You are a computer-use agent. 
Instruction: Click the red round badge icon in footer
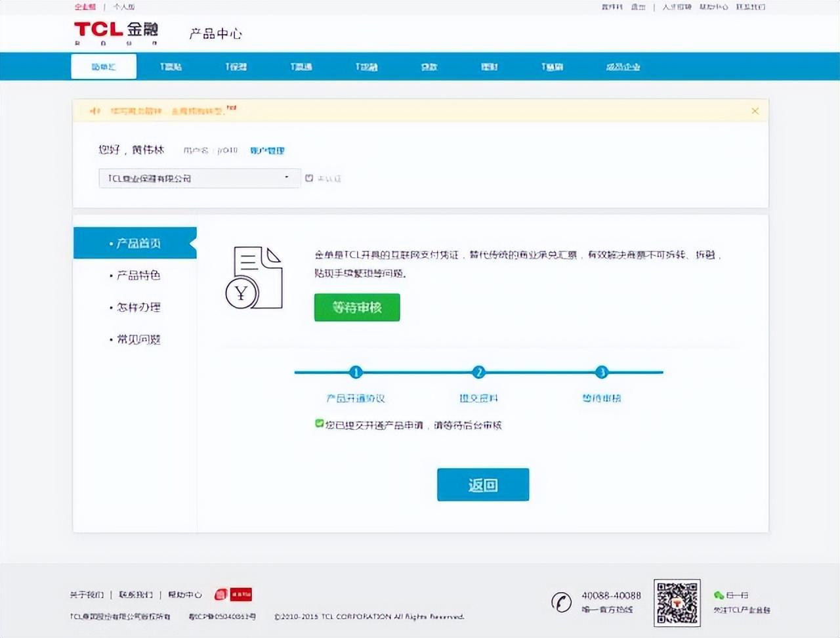(x=220, y=595)
